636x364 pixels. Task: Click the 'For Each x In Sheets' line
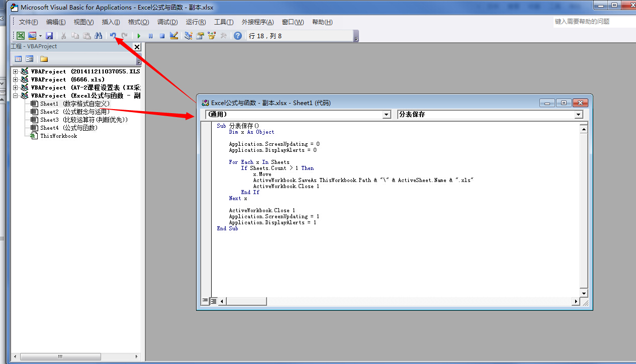(x=259, y=162)
